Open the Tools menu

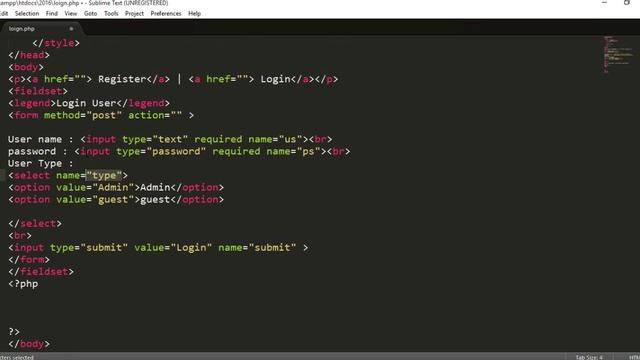tap(111, 13)
